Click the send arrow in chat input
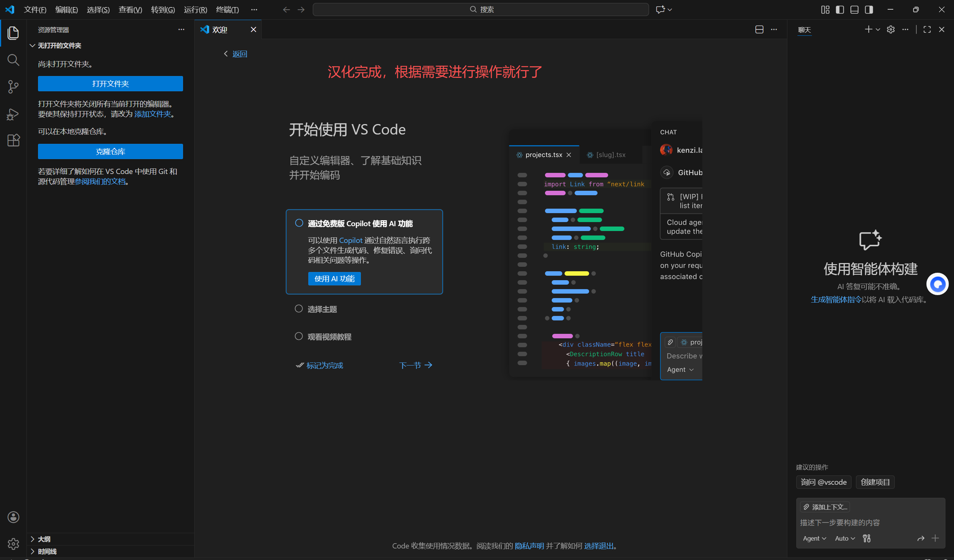The height and width of the screenshot is (560, 954). pos(921,538)
